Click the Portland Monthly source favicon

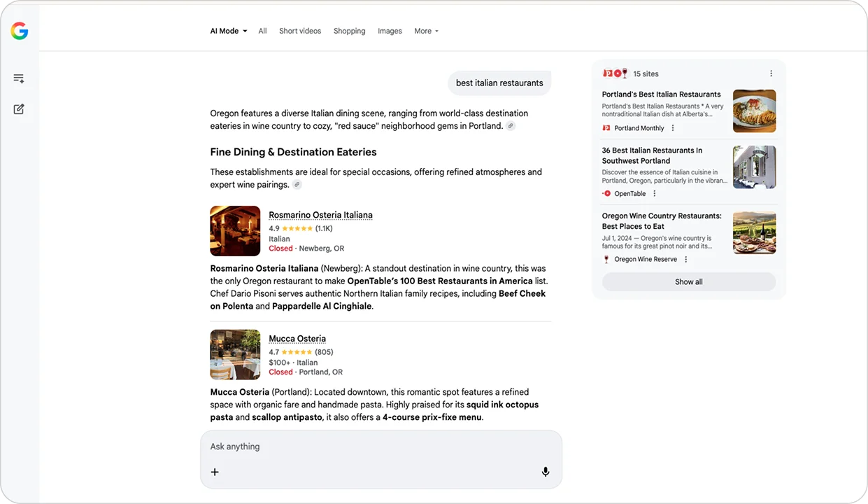point(606,128)
